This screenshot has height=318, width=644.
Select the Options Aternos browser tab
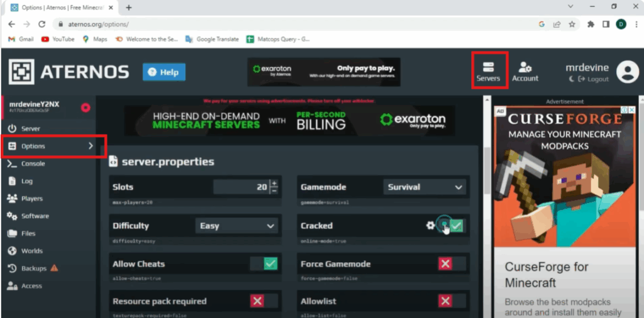point(62,8)
